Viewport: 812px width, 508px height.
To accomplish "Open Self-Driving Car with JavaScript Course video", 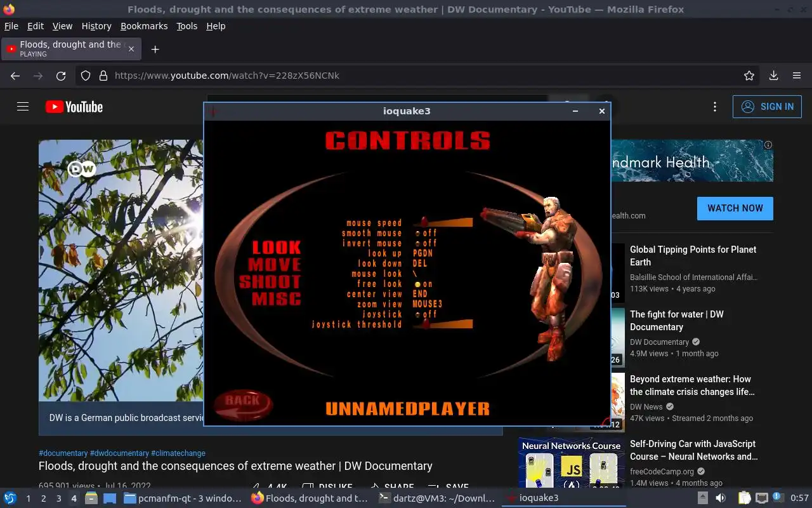I will pos(694,450).
